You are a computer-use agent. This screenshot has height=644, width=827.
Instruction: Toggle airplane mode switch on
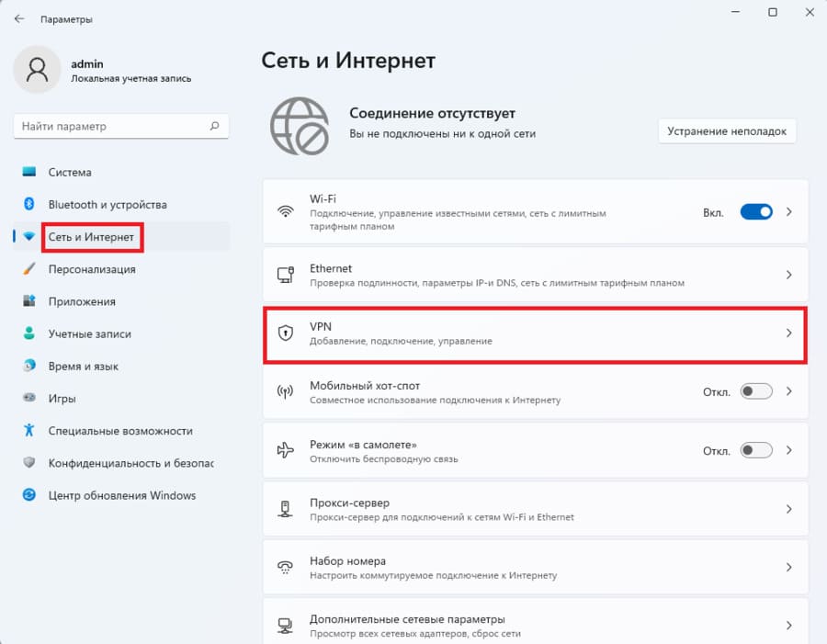756,450
